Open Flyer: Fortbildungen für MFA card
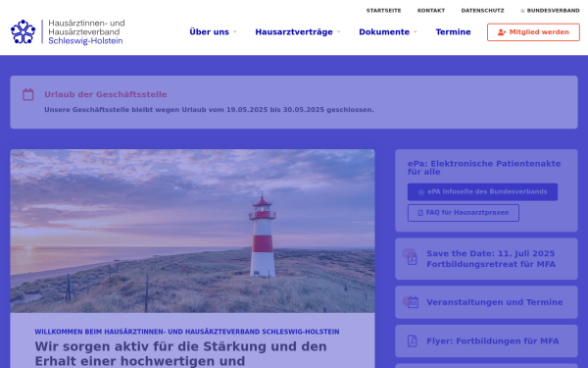Image resolution: width=588 pixels, height=368 pixels. [486, 341]
